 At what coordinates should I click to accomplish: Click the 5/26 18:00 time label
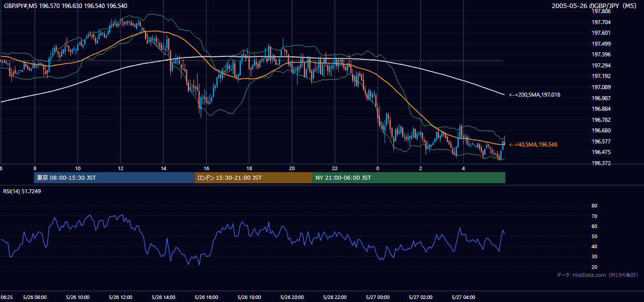(249, 297)
